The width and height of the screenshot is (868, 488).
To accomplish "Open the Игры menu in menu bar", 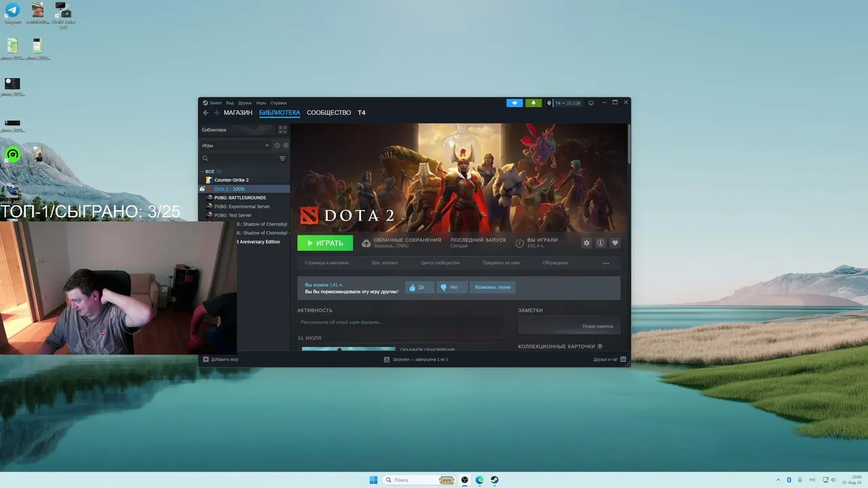I will tap(261, 103).
